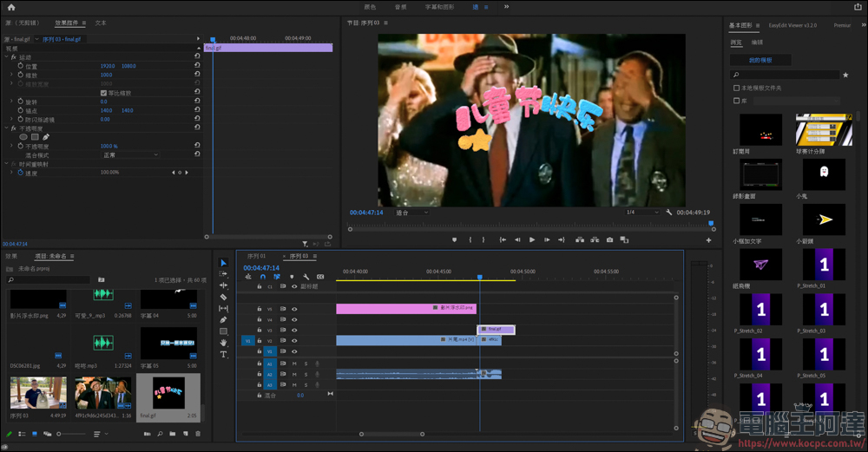
Task: Open the blend mode dropdown
Action: coord(130,155)
